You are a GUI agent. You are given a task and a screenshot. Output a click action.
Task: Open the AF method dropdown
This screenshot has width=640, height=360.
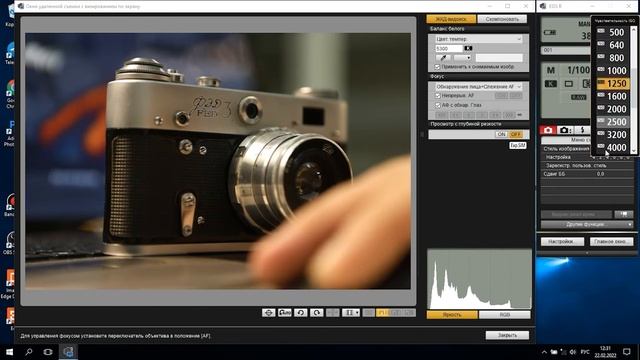(478, 87)
